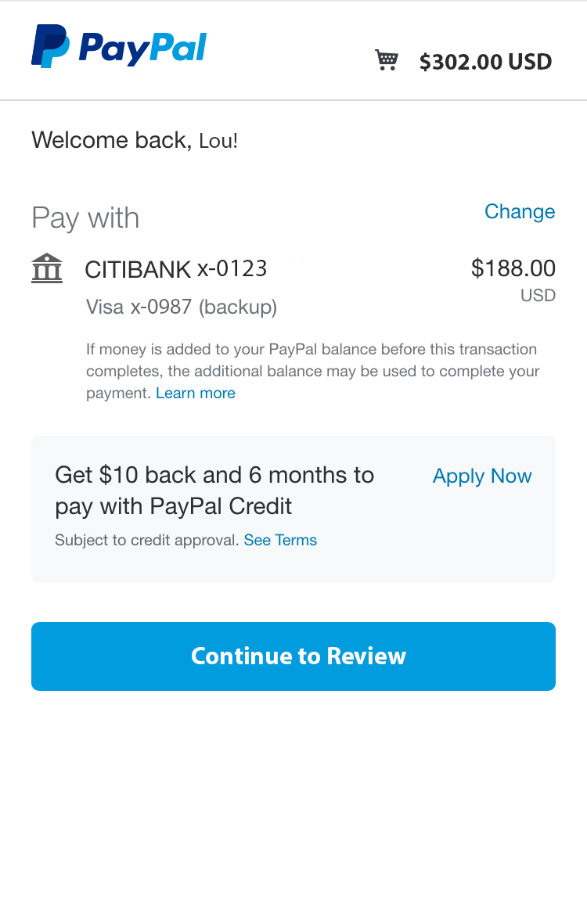Click the Visa x-0987 backup card line
This screenshot has height=924, width=587.
[x=182, y=307]
